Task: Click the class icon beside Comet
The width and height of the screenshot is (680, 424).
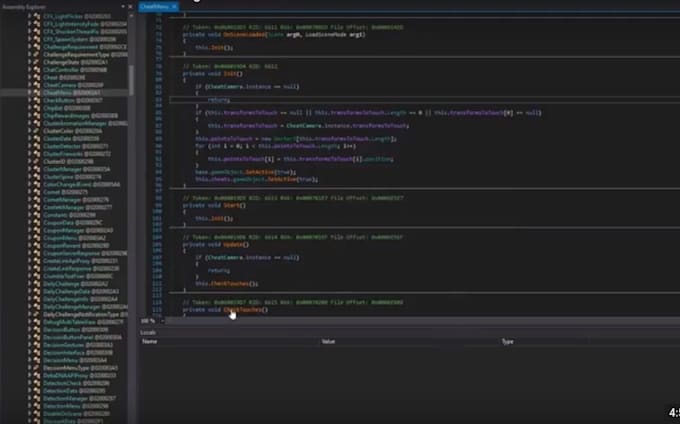Action: (37, 192)
